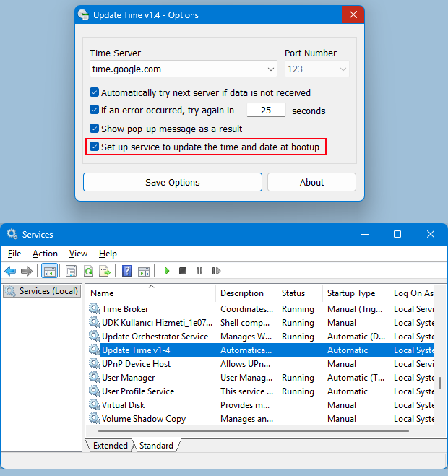Switch to the Extended tab
Viewport: 448px width, 476px height.
pos(111,446)
